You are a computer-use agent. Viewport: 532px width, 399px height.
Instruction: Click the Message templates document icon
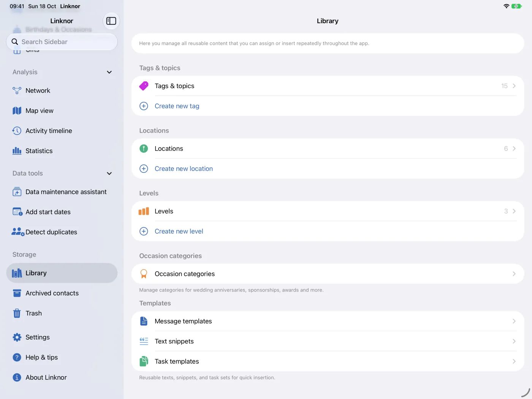coord(144,321)
